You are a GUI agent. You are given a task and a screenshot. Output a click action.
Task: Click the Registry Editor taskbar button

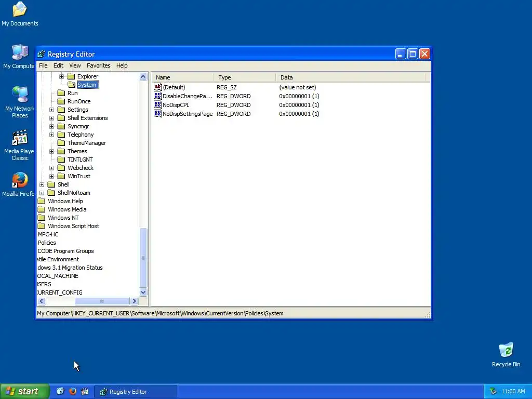coord(136,392)
